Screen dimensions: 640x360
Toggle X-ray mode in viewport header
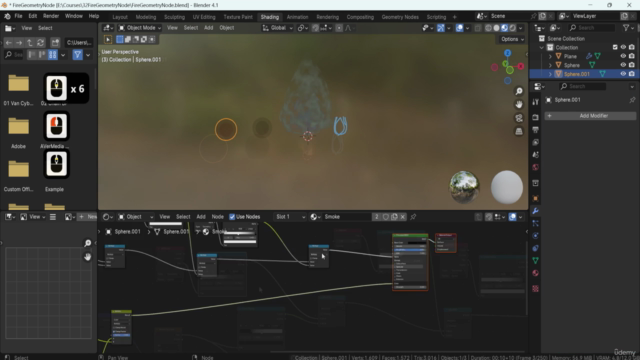pyautogui.click(x=478, y=28)
